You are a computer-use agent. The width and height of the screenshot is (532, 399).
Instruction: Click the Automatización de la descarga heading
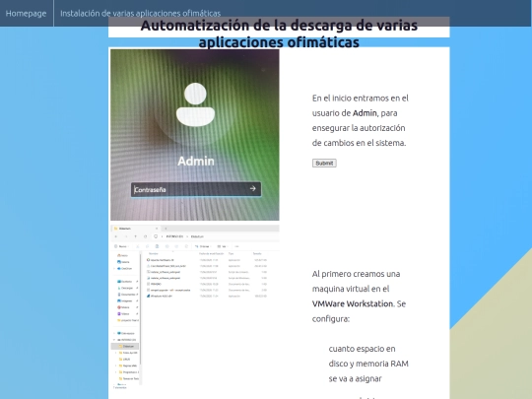tap(279, 33)
